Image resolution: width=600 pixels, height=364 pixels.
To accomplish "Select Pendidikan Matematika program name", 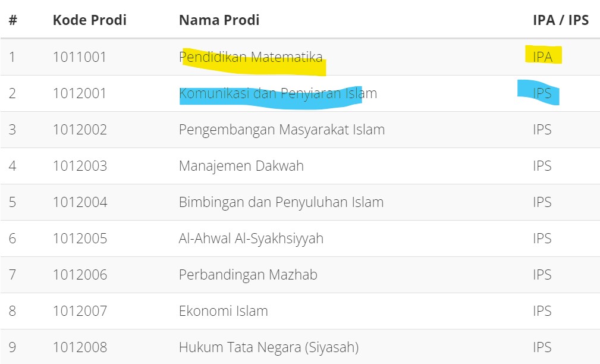I will tap(250, 57).
